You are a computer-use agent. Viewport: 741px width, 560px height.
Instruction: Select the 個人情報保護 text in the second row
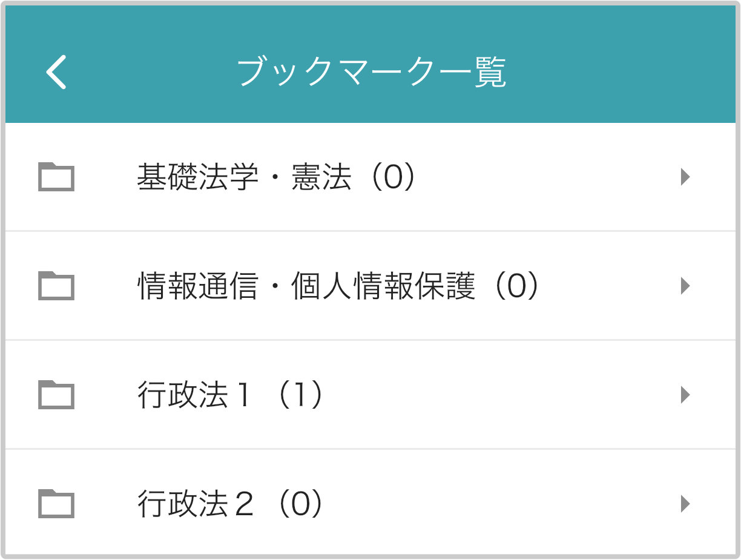point(383,286)
